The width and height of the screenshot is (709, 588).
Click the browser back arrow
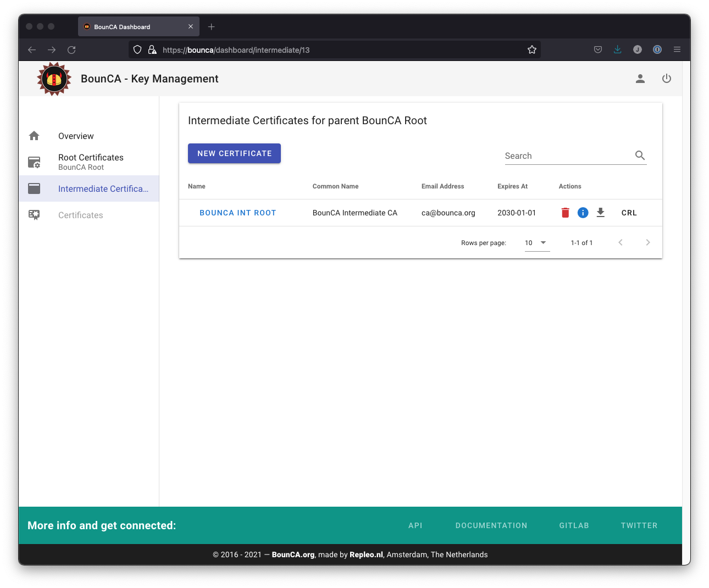(x=32, y=50)
